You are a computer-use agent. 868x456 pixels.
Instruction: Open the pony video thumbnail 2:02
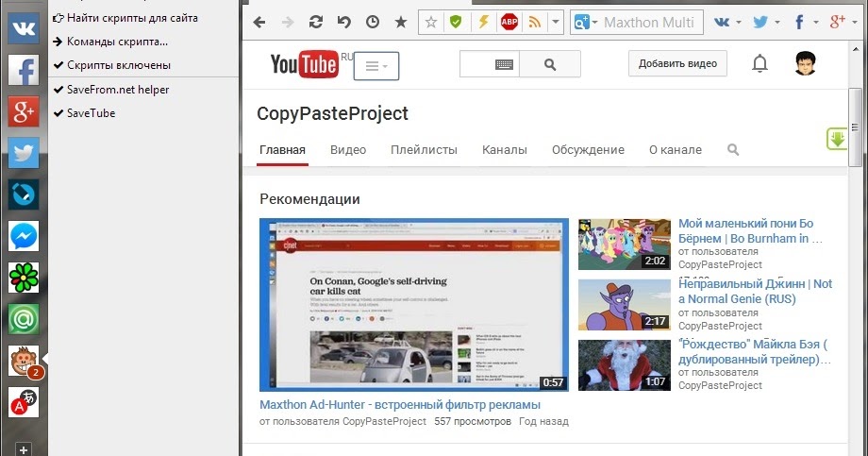pyautogui.click(x=625, y=245)
